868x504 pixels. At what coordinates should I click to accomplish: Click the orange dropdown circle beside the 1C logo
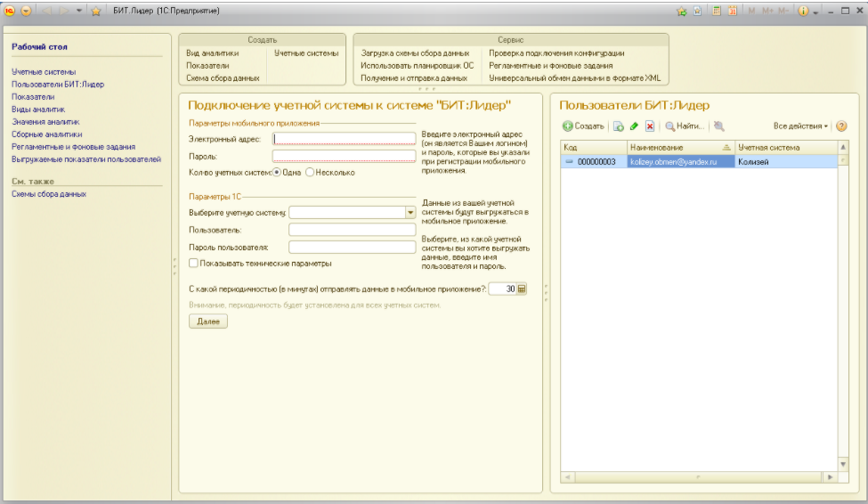(26, 11)
